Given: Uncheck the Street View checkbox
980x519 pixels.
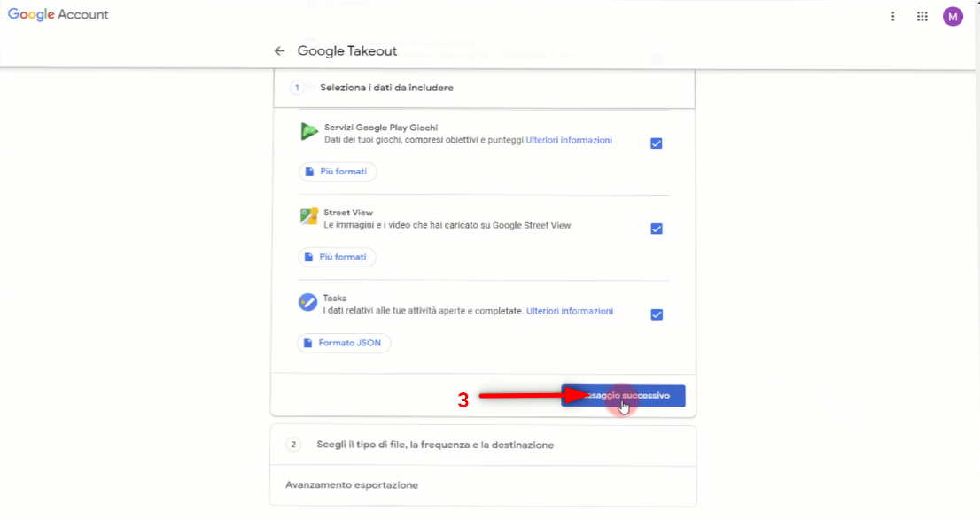Looking at the screenshot, I should tap(657, 229).
